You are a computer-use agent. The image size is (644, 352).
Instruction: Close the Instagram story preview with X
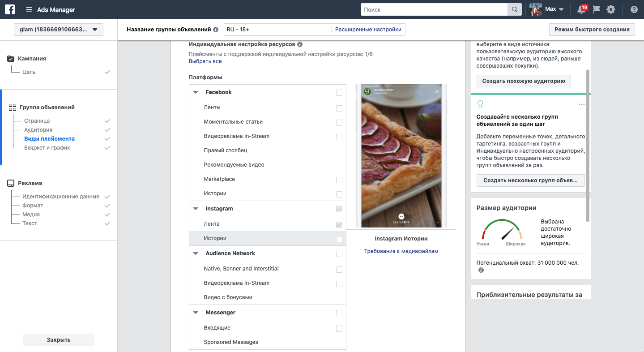pyautogui.click(x=437, y=91)
